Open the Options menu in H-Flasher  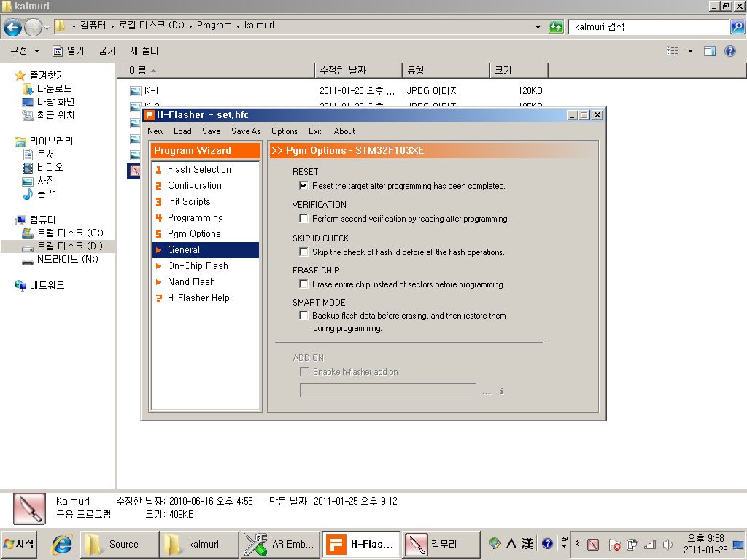(x=285, y=131)
